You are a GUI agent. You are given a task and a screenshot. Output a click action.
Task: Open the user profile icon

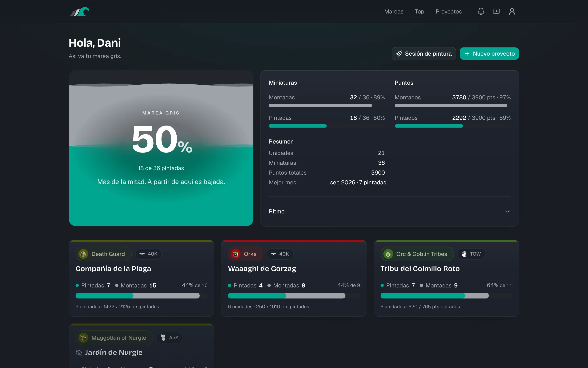tap(512, 11)
